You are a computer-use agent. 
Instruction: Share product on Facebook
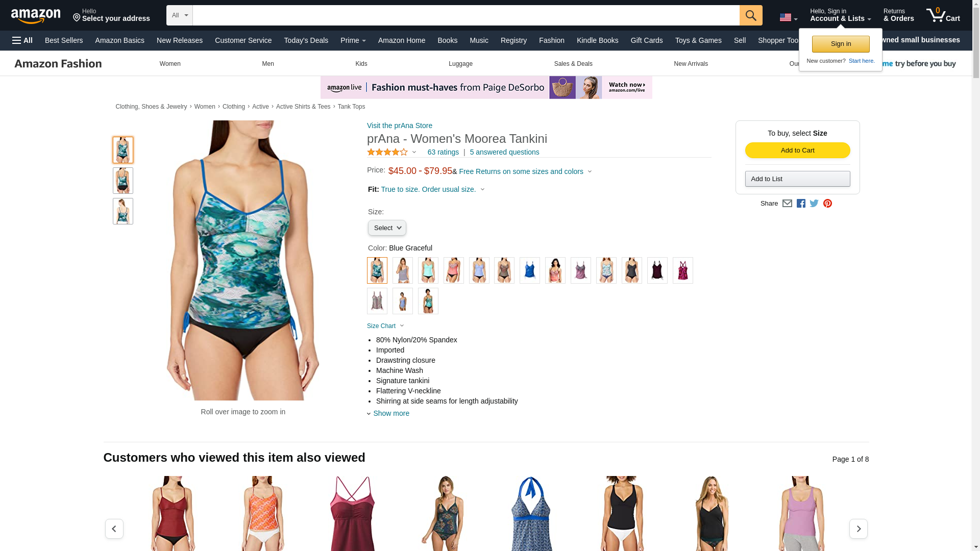click(801, 204)
